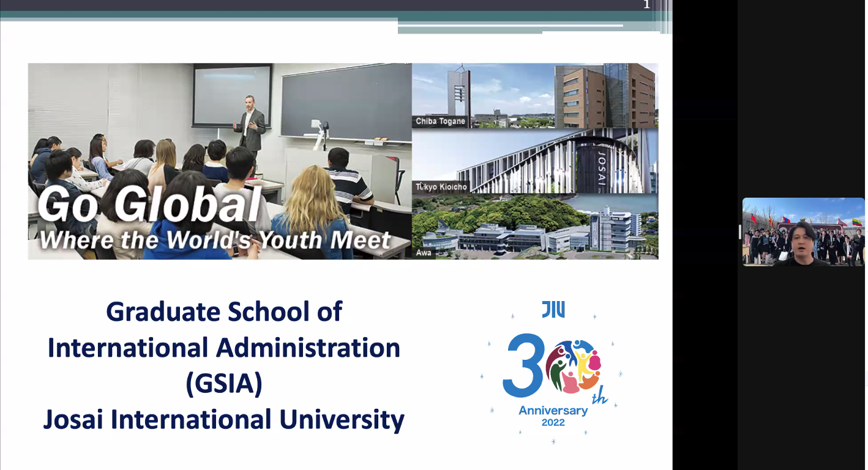The image size is (868, 470).
Task: Click the "Anniversary 2022" caption
Action: pos(553,416)
